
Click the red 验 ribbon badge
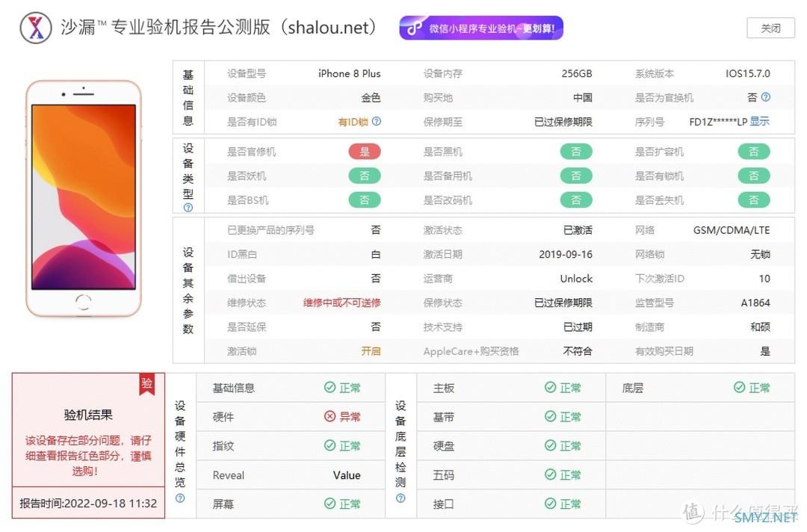coord(147,384)
